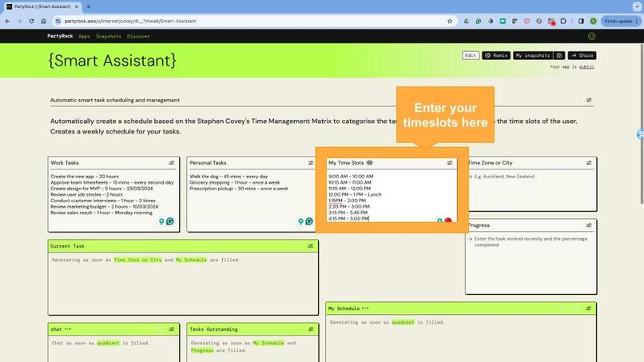Click the Grammarly icon in Personal Tasks
The height and width of the screenshot is (362, 644).
coord(309,221)
